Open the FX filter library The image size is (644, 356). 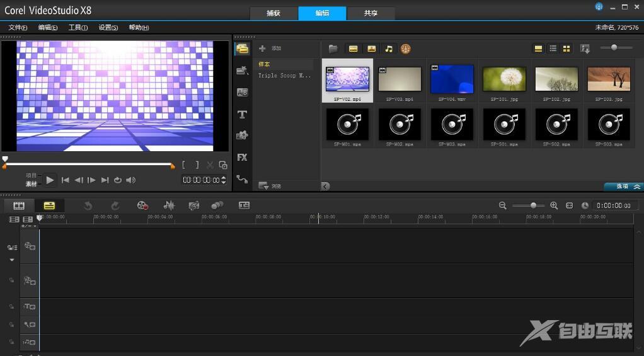tap(242, 157)
